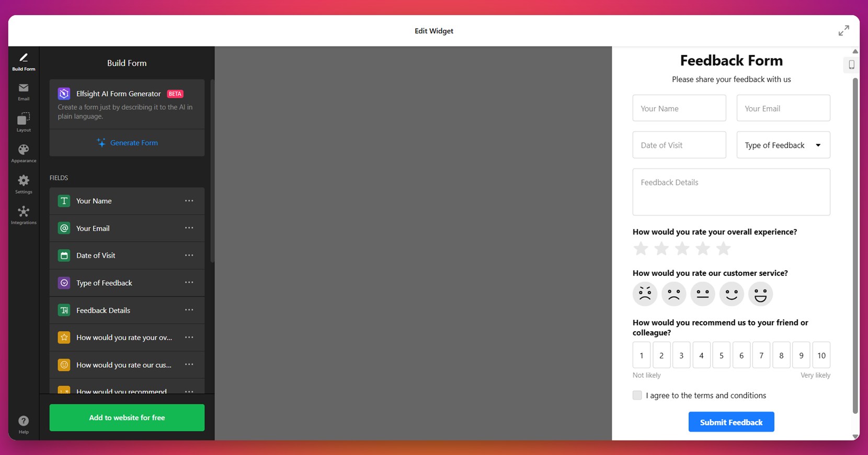The image size is (868, 455).
Task: Click the calendar icon beside Date of Visit
Action: (x=64, y=255)
